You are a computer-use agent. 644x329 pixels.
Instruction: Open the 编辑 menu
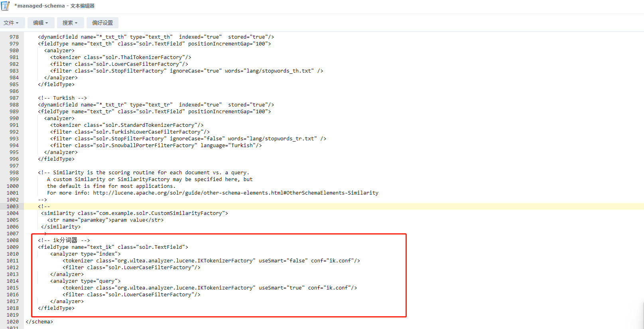coord(41,23)
